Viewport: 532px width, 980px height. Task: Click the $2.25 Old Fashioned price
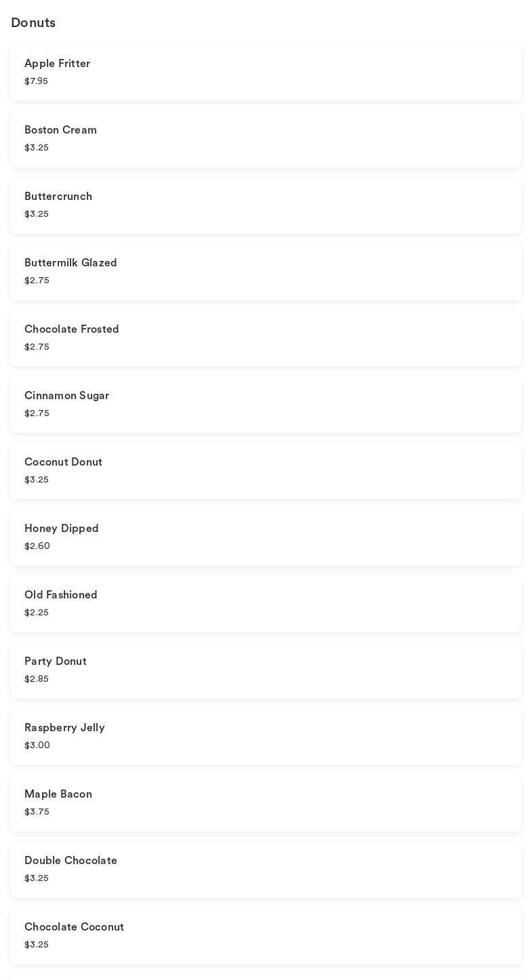click(37, 613)
